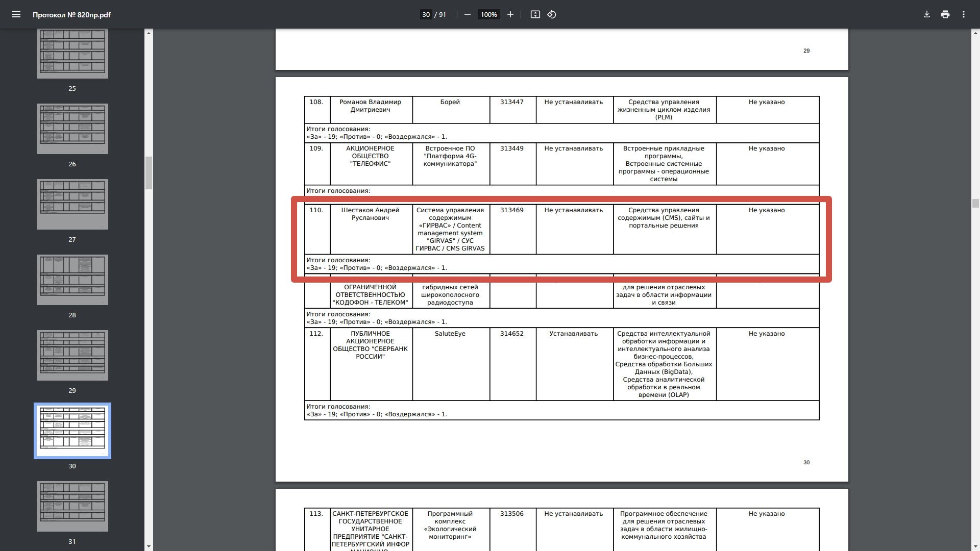Jump to page 28 thumbnail
Viewport: 980px width, 551px height.
(72, 280)
